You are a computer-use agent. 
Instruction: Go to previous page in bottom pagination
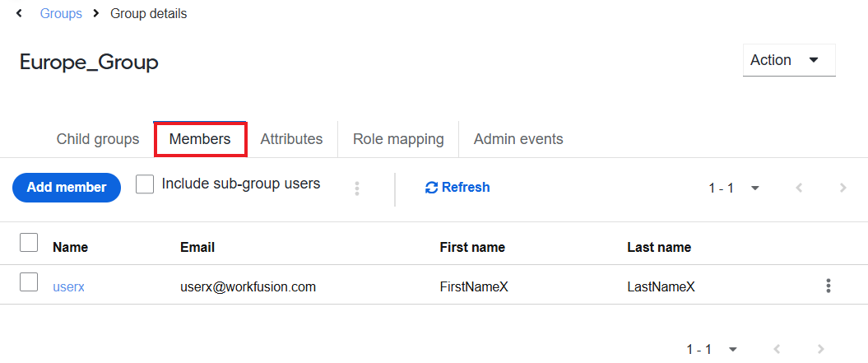(777, 349)
